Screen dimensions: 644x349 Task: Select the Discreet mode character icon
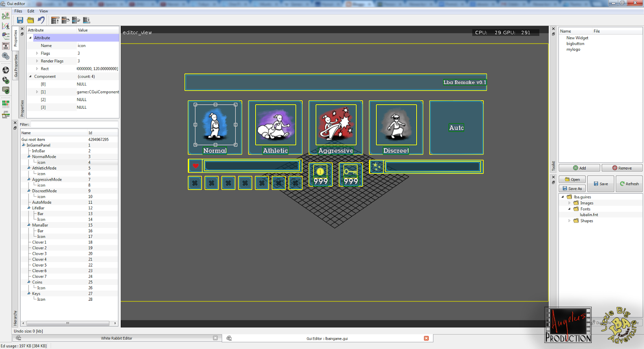click(x=396, y=124)
